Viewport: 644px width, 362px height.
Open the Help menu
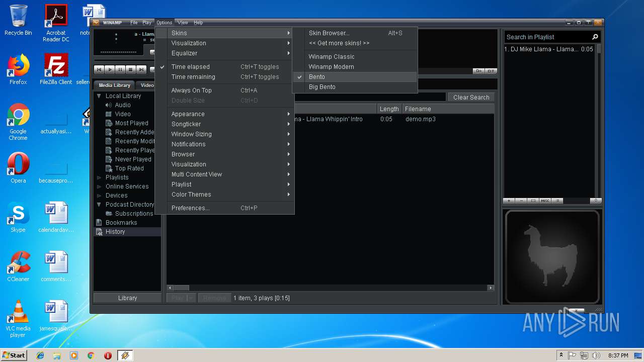(198, 23)
